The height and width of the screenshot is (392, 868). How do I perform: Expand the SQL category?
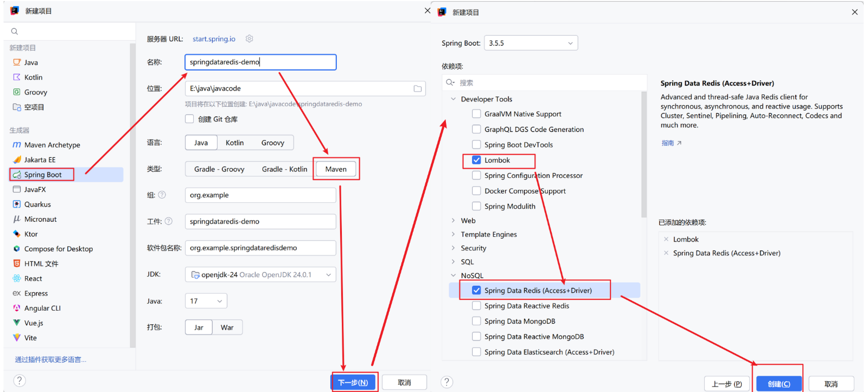pos(454,261)
